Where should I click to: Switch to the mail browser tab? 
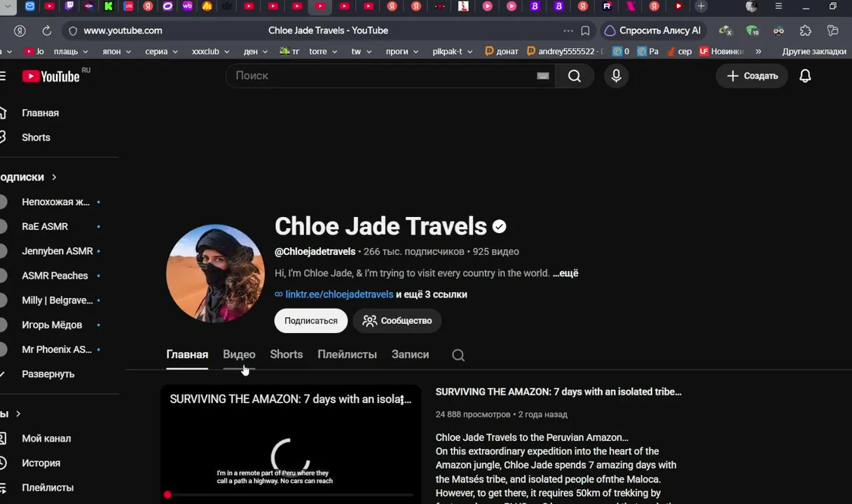[x=30, y=6]
